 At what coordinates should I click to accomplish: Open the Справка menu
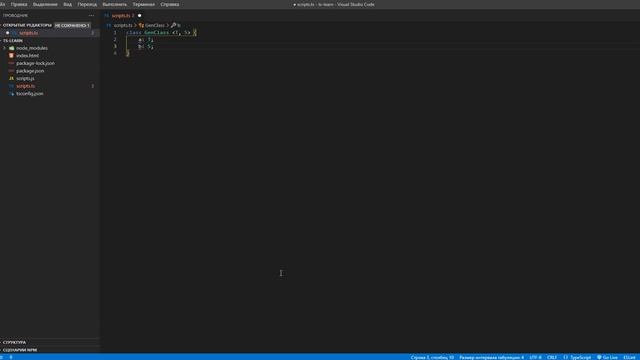pos(170,4)
